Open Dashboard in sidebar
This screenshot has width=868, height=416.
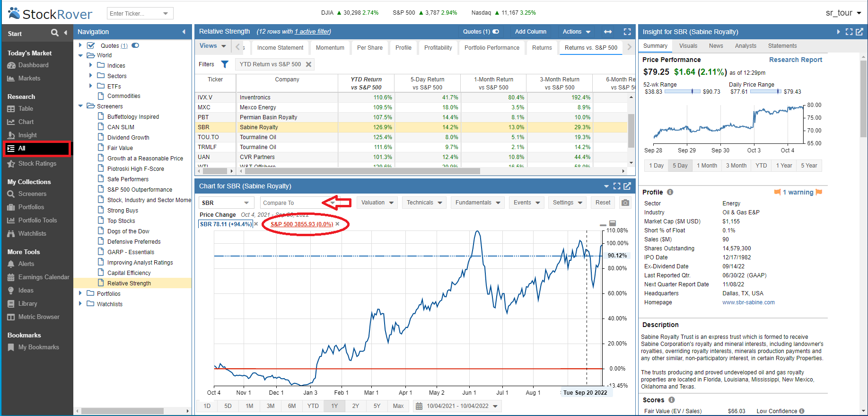(x=33, y=65)
